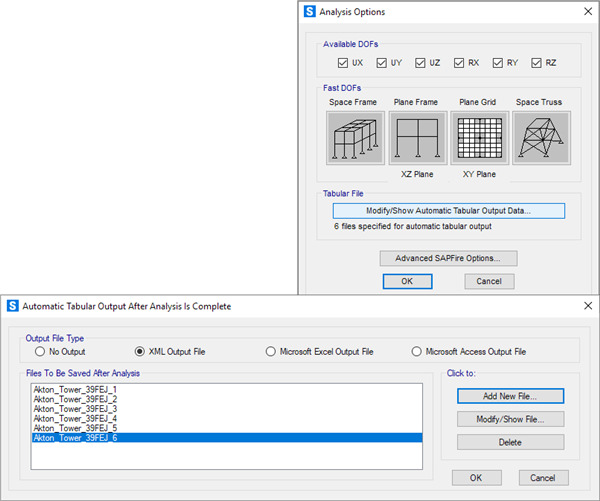Click the Add New File button
600x501 pixels.
(510, 396)
